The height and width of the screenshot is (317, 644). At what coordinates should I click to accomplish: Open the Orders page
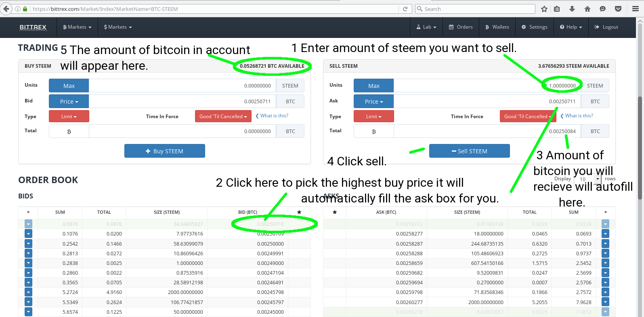coord(461,27)
